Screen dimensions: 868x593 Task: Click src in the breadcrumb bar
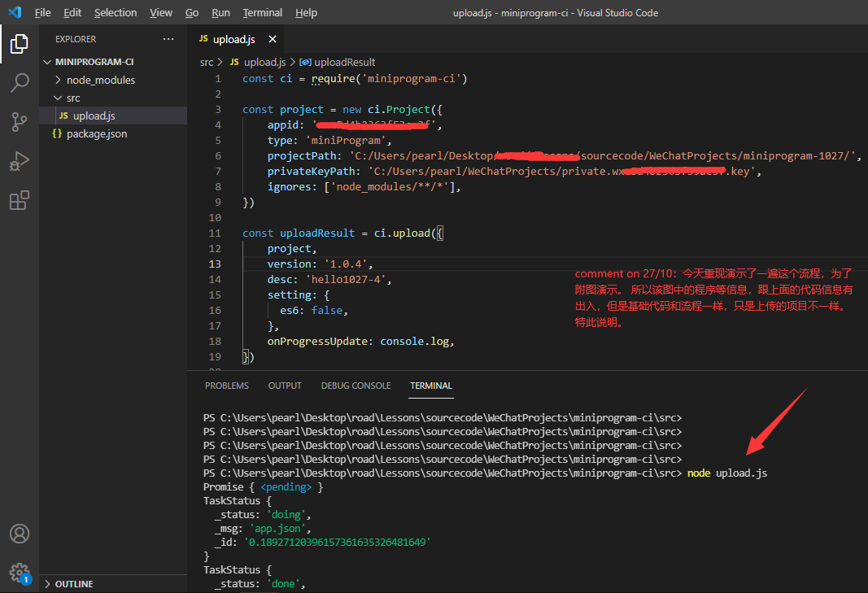206,62
